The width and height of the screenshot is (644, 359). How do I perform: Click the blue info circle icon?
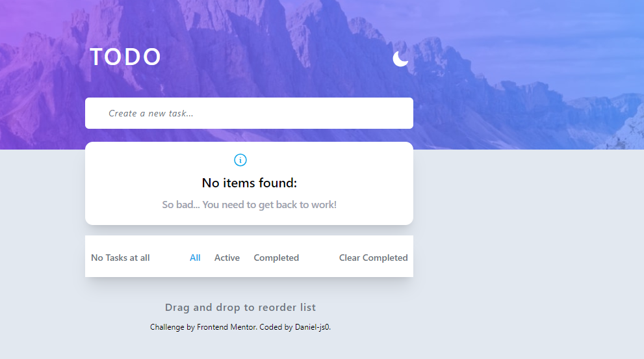pos(240,160)
